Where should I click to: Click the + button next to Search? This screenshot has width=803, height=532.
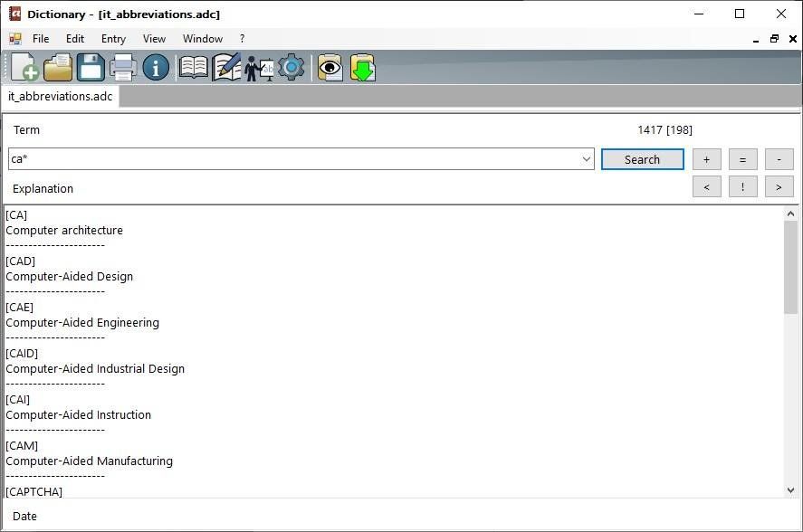(706, 158)
